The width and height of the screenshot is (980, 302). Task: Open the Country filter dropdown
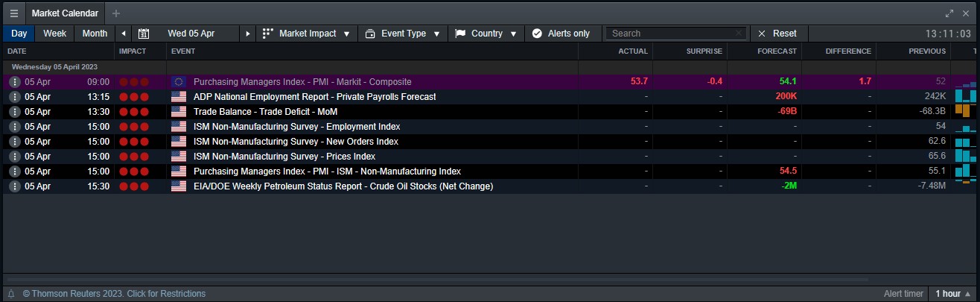pyautogui.click(x=486, y=34)
